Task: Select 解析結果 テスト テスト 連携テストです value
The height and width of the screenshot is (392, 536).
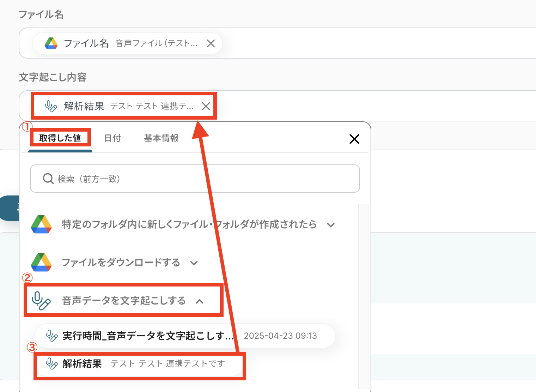Action: (x=140, y=363)
